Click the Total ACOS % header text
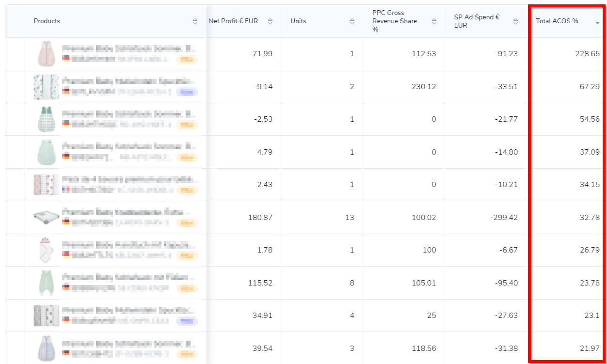This screenshot has height=364, width=607. click(557, 21)
